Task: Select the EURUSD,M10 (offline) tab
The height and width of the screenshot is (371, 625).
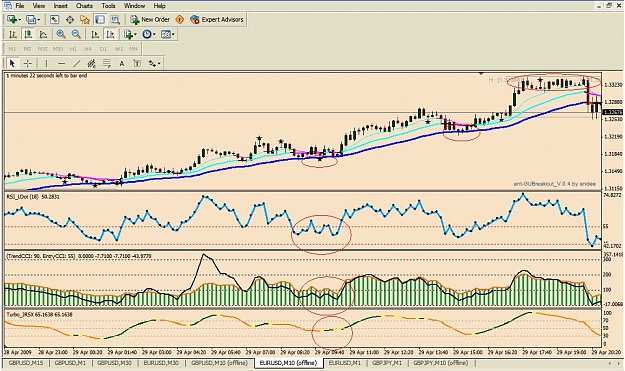Action: (x=288, y=363)
